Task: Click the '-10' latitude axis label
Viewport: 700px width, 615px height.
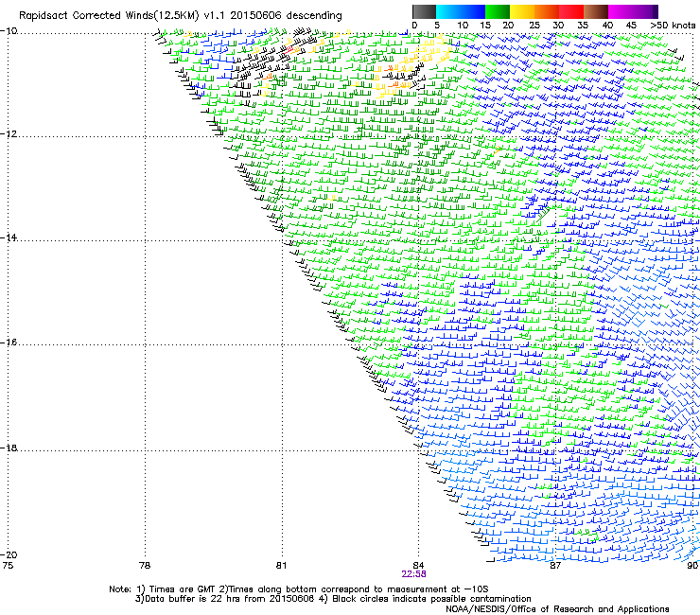Action: point(9,31)
